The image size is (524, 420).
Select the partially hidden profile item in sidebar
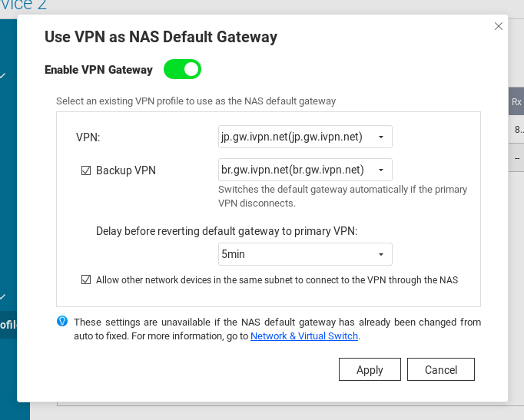pos(8,325)
